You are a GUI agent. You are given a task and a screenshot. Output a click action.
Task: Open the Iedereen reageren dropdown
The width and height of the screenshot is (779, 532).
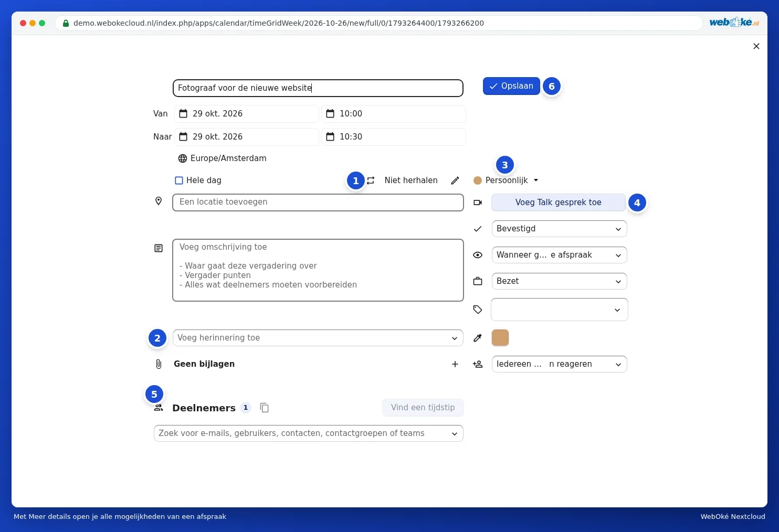point(560,364)
